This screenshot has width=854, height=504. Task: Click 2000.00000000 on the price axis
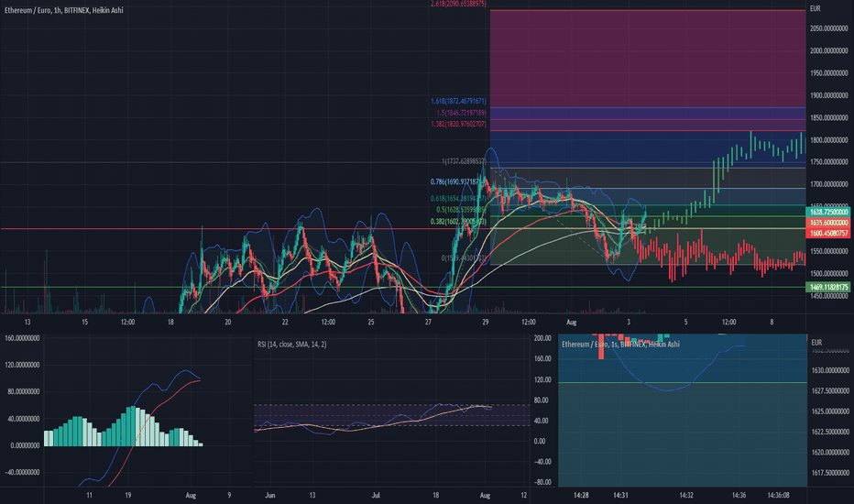(x=829, y=50)
